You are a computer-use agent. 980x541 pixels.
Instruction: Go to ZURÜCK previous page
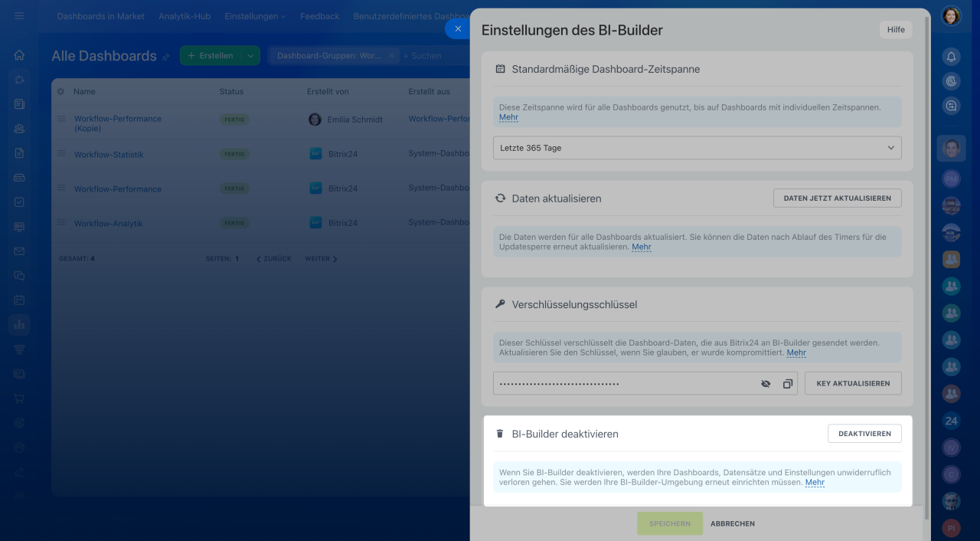(273, 259)
